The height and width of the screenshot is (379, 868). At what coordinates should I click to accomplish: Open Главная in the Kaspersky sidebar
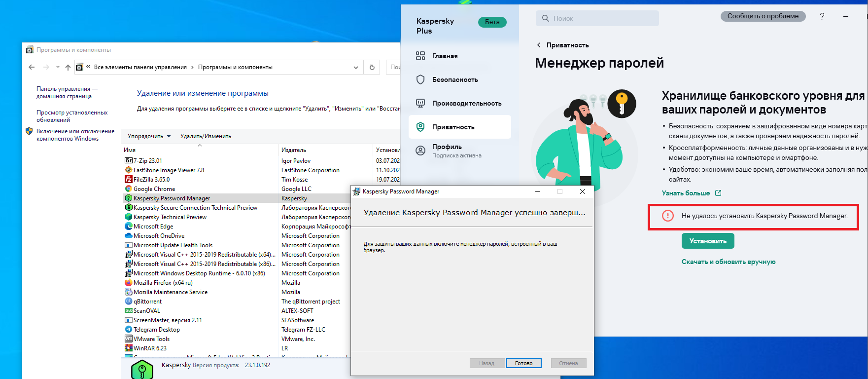click(x=445, y=56)
